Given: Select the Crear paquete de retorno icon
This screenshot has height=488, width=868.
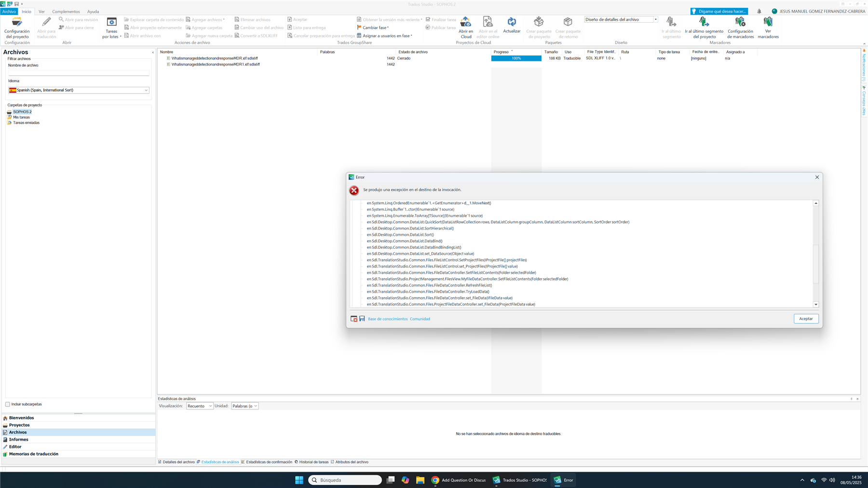Looking at the screenshot, I should point(568,27).
